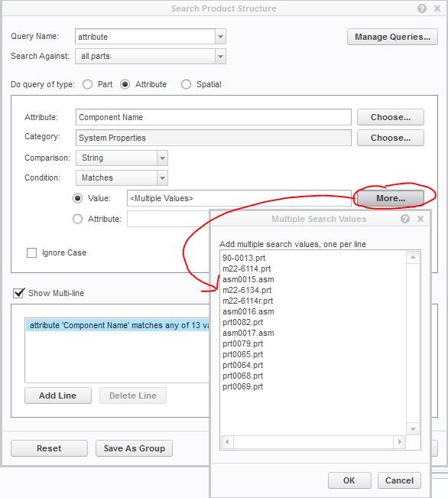Click the asm0015.asm value line
The width and height of the screenshot is (448, 498).
pyautogui.click(x=248, y=280)
